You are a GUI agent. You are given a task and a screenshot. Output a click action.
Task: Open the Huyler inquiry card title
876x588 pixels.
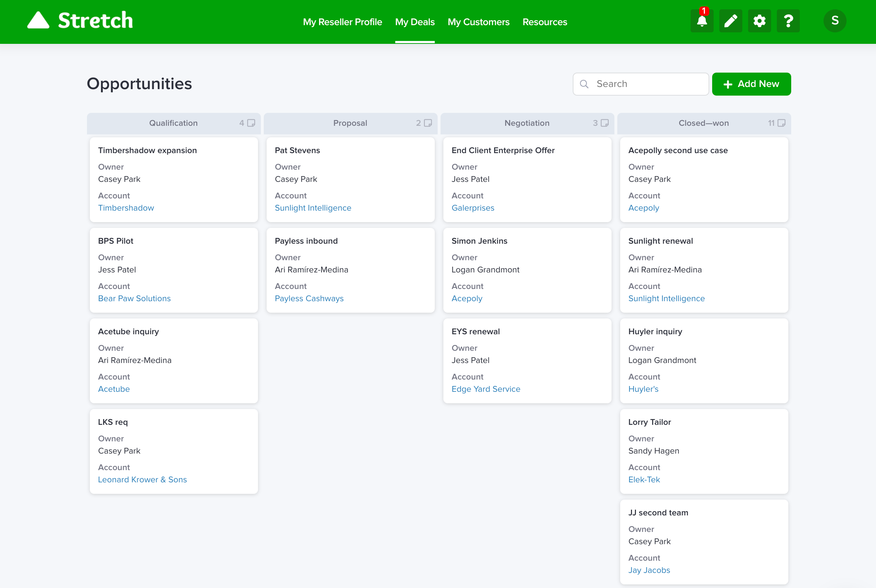(x=655, y=331)
